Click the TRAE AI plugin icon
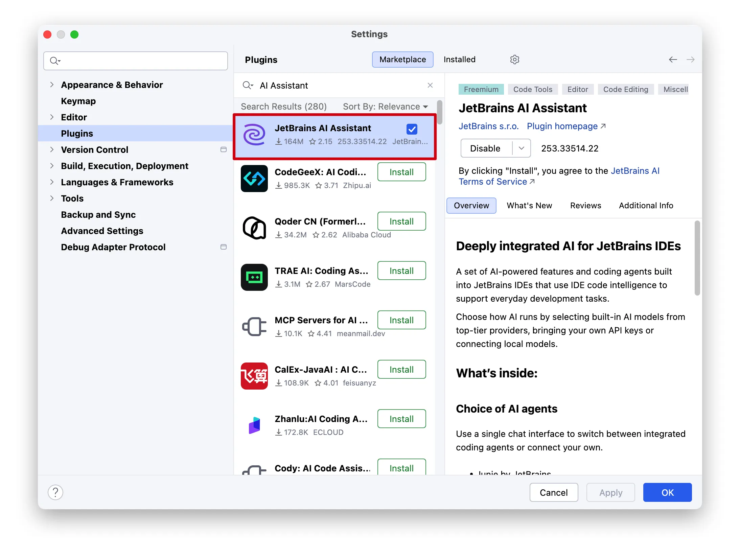 pyautogui.click(x=254, y=277)
